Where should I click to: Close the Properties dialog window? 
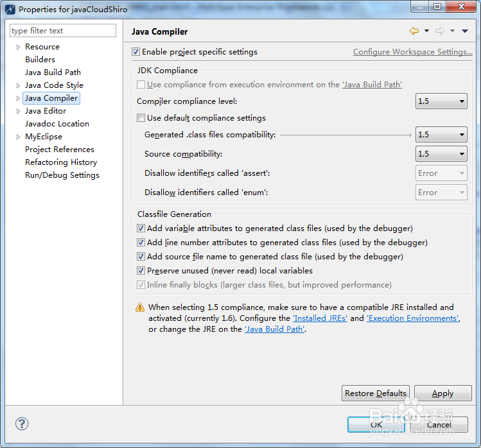[461, 6]
